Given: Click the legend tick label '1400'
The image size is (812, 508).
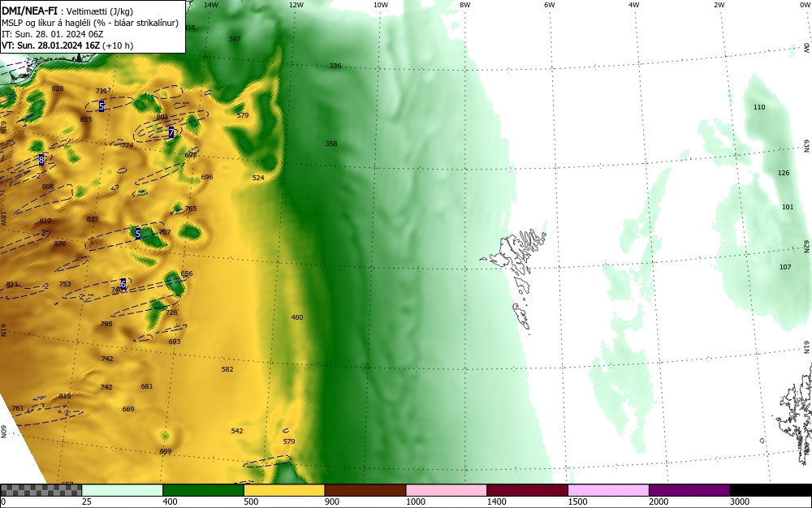Looking at the screenshot, I should (496, 502).
